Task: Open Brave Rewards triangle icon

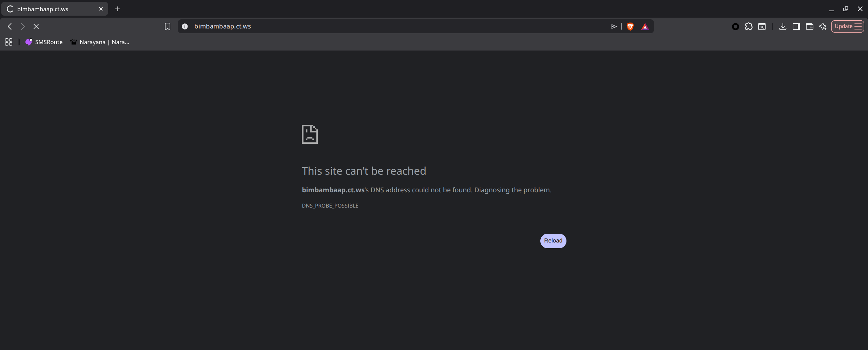Action: [645, 26]
